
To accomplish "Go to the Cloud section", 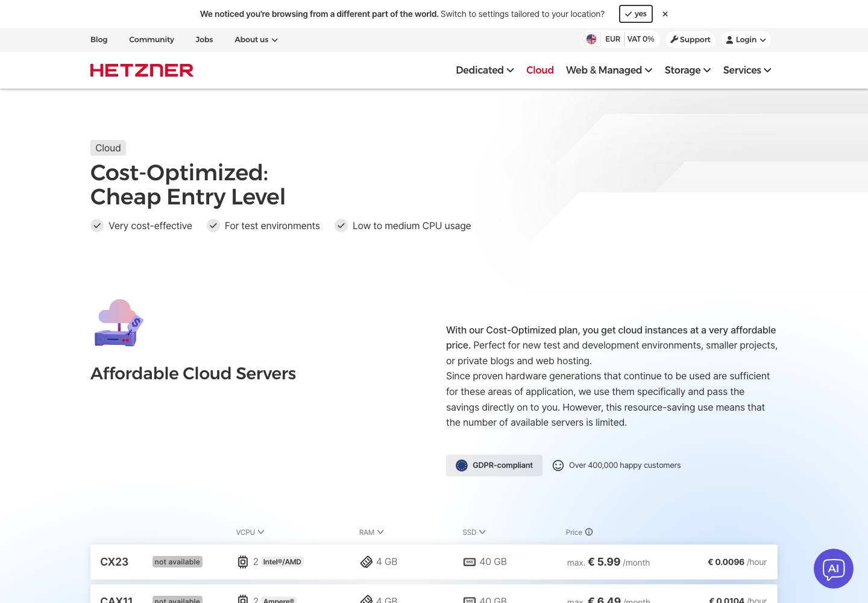I will point(539,70).
